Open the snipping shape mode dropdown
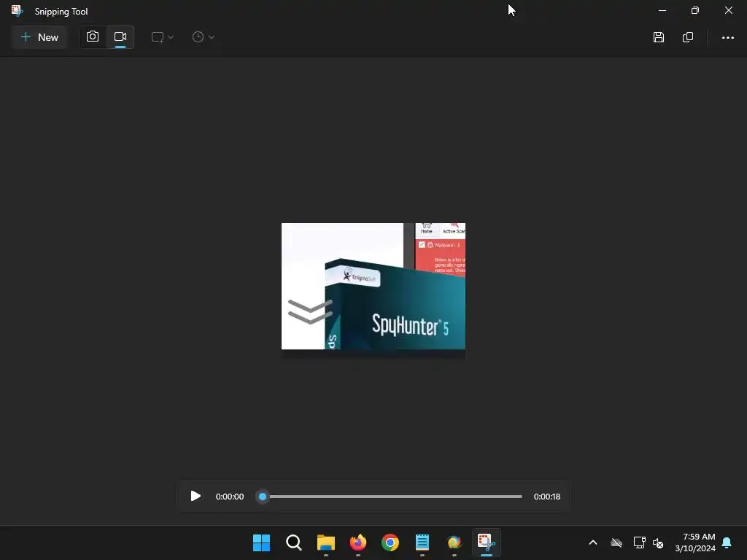The image size is (747, 560). click(x=163, y=37)
